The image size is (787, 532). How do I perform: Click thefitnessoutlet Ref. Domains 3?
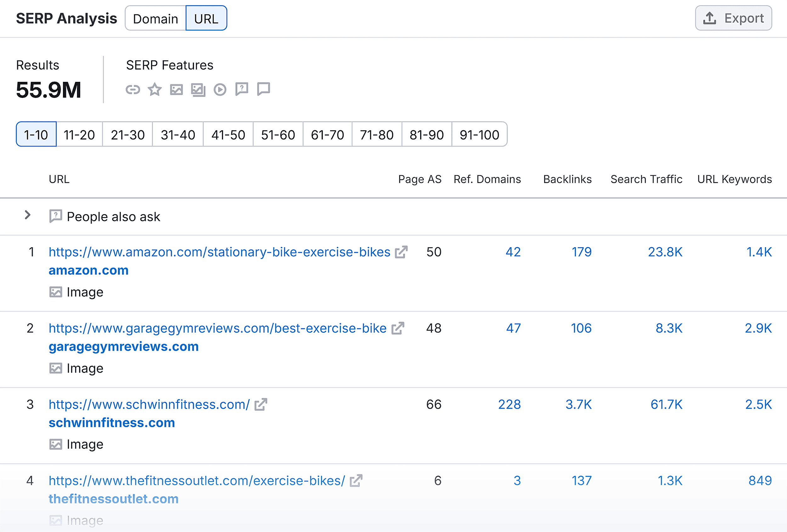(x=517, y=480)
